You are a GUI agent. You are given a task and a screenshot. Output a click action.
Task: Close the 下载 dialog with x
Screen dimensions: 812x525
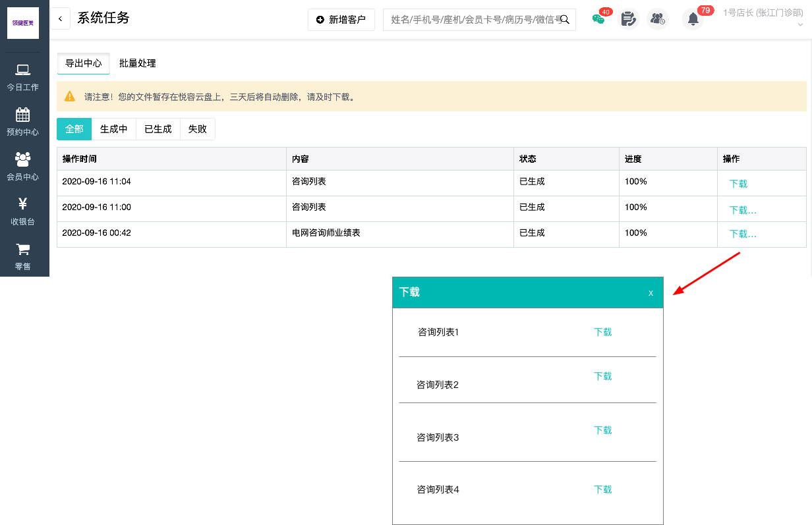tap(651, 293)
